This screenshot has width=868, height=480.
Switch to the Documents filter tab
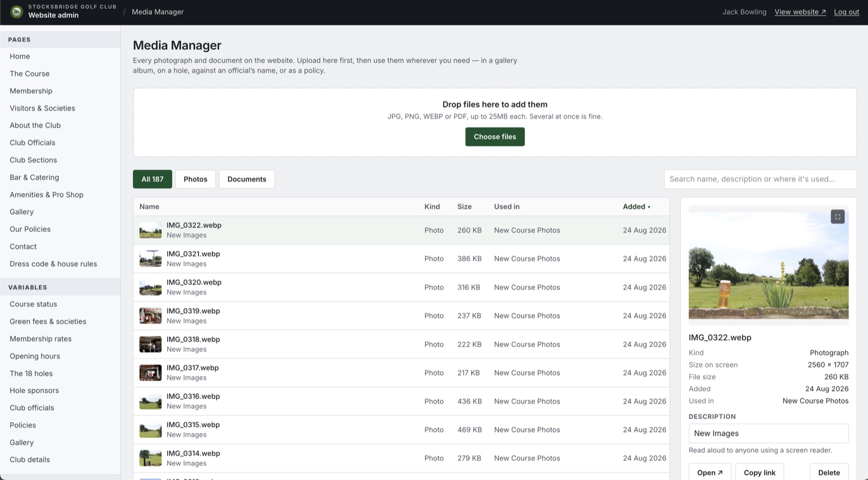[x=247, y=179]
